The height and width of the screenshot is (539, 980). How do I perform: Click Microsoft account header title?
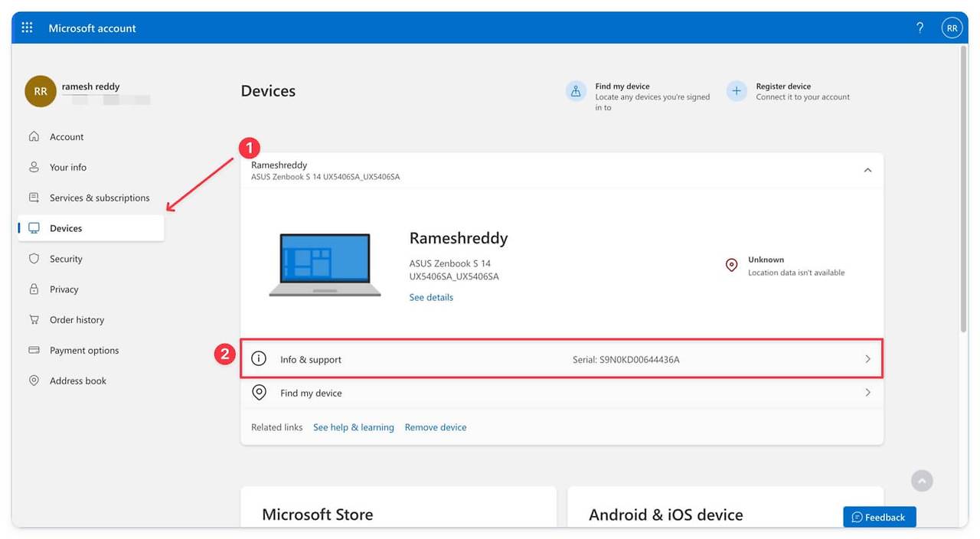point(93,28)
